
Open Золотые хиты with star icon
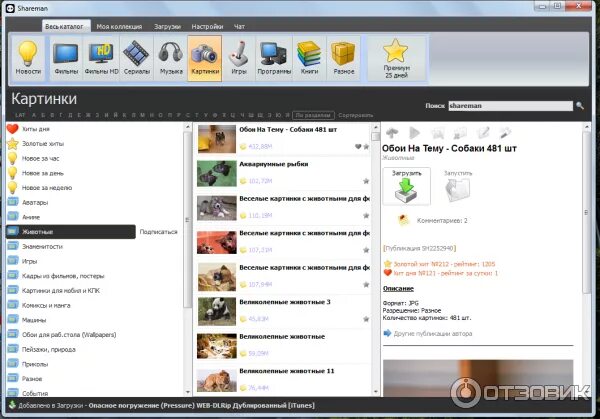tap(43, 143)
